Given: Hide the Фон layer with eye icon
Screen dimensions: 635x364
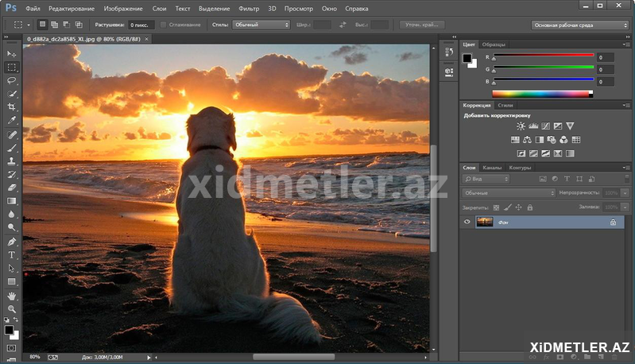Looking at the screenshot, I should coord(467,223).
